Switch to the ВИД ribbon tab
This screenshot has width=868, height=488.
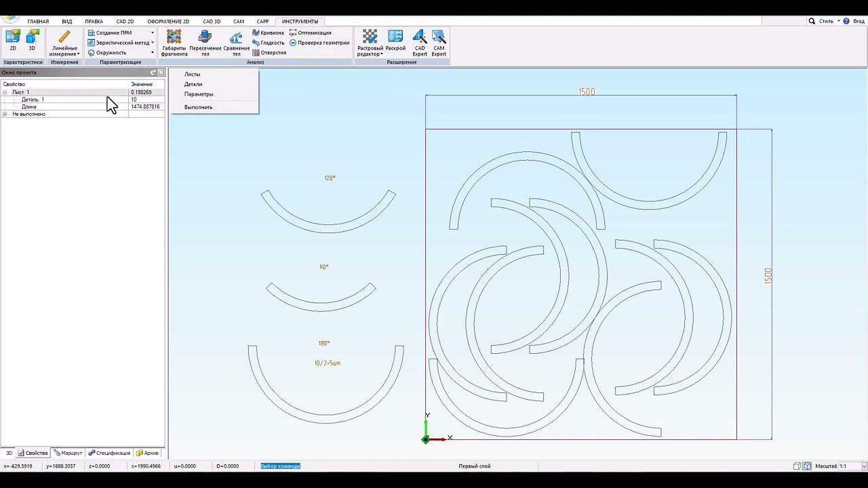click(x=67, y=22)
